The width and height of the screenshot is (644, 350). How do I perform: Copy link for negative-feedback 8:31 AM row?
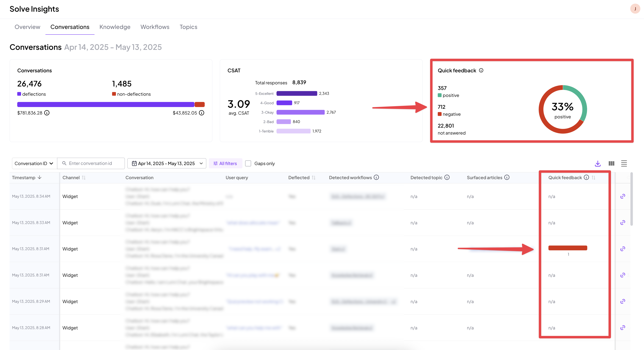(623, 249)
